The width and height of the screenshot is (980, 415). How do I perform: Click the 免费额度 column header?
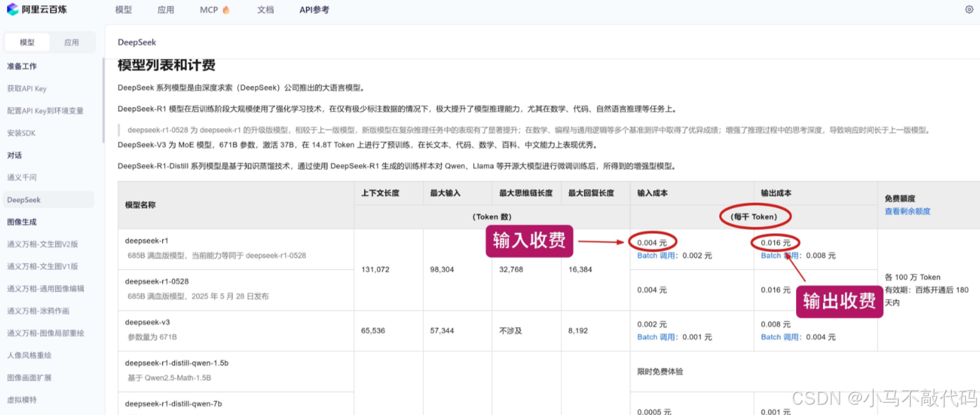(900, 199)
